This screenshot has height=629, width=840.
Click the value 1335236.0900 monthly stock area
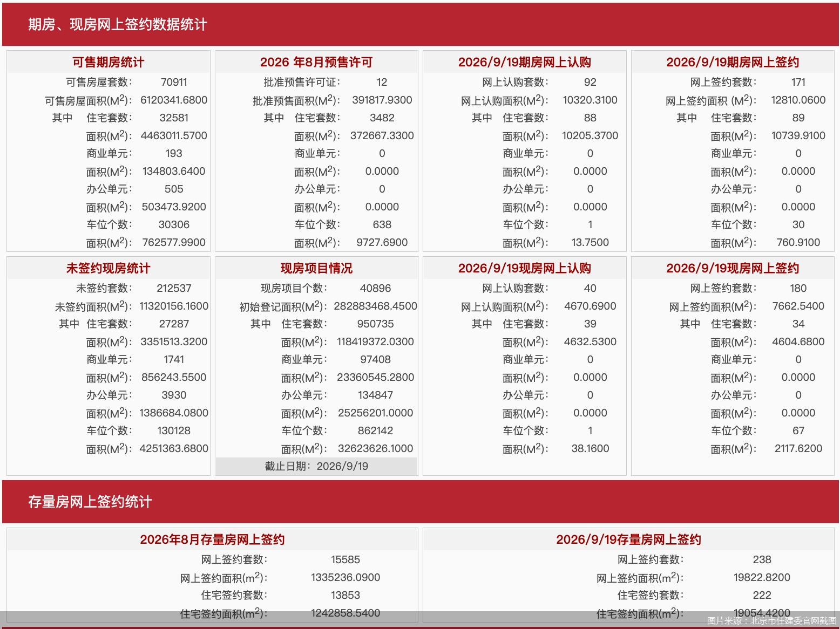(x=346, y=577)
